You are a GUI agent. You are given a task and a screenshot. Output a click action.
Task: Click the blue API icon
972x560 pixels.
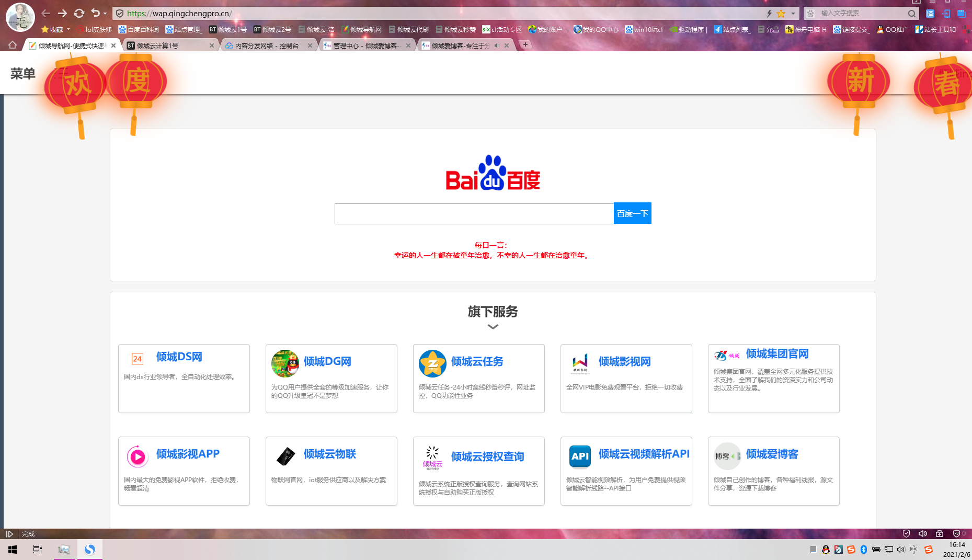click(580, 456)
